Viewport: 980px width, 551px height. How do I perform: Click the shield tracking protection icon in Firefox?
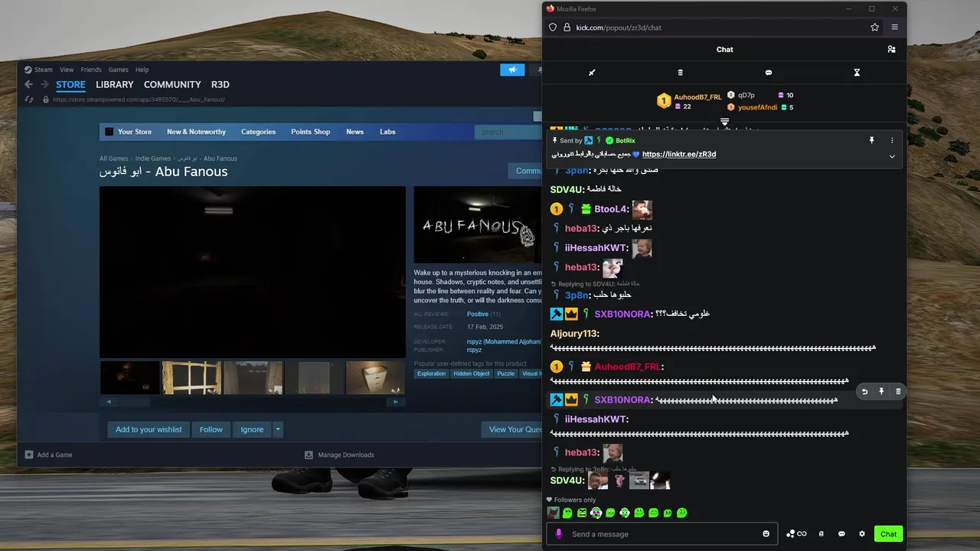[553, 28]
